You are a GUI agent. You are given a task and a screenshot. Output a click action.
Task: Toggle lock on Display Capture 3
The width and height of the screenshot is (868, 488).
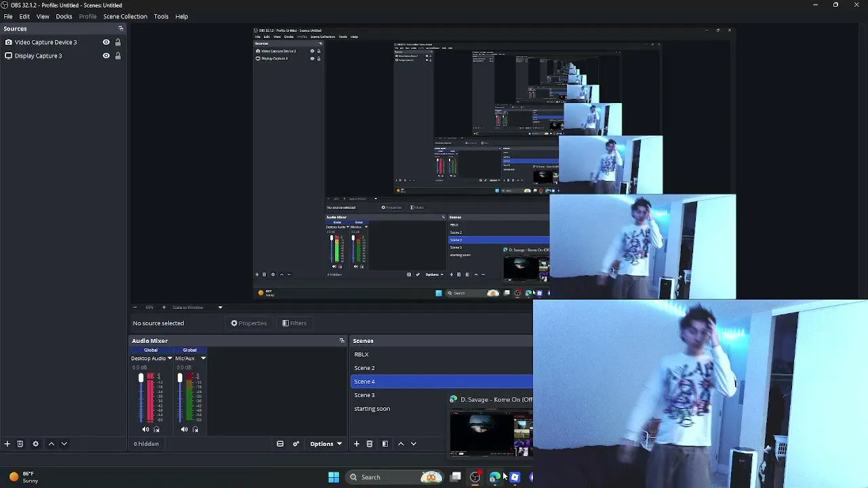coord(117,56)
